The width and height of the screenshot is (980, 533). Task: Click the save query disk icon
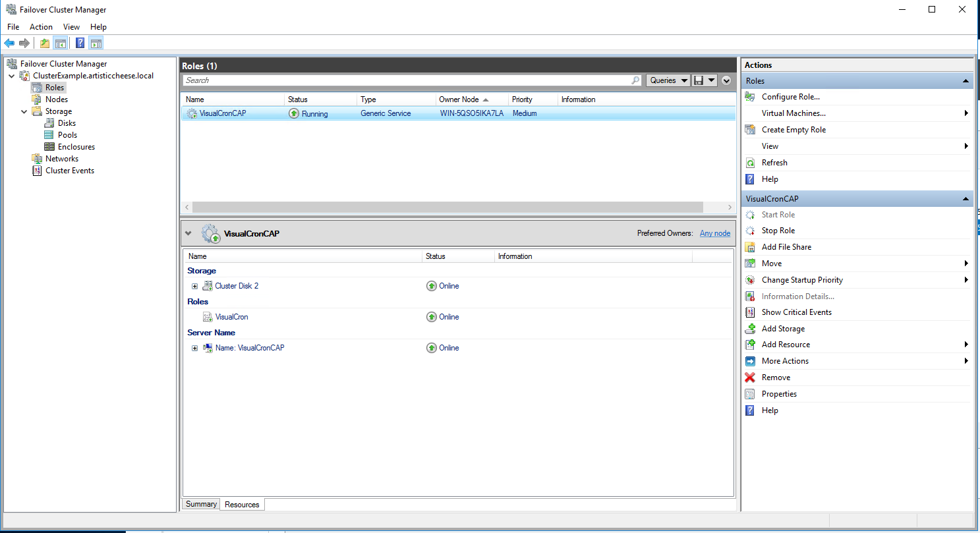point(699,80)
